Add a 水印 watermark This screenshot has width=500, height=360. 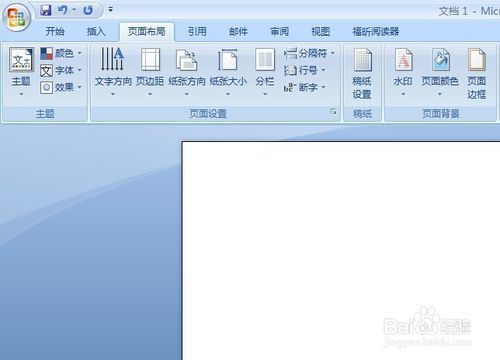(403, 72)
